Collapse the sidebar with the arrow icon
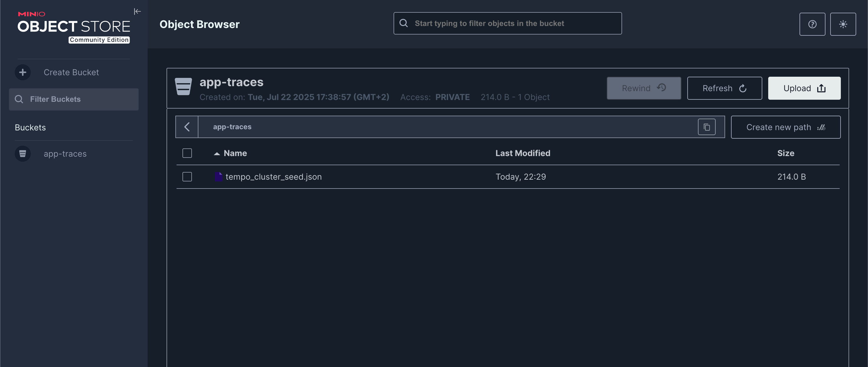The height and width of the screenshot is (367, 868). 137,12
